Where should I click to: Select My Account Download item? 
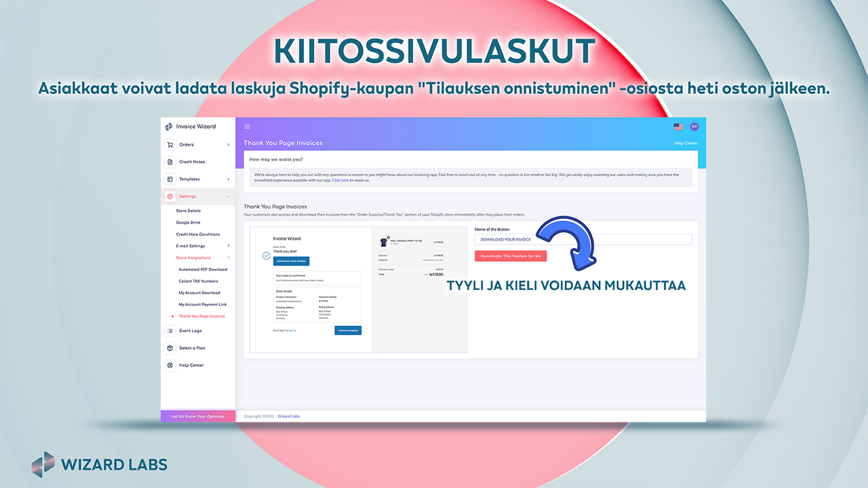[x=199, y=293]
